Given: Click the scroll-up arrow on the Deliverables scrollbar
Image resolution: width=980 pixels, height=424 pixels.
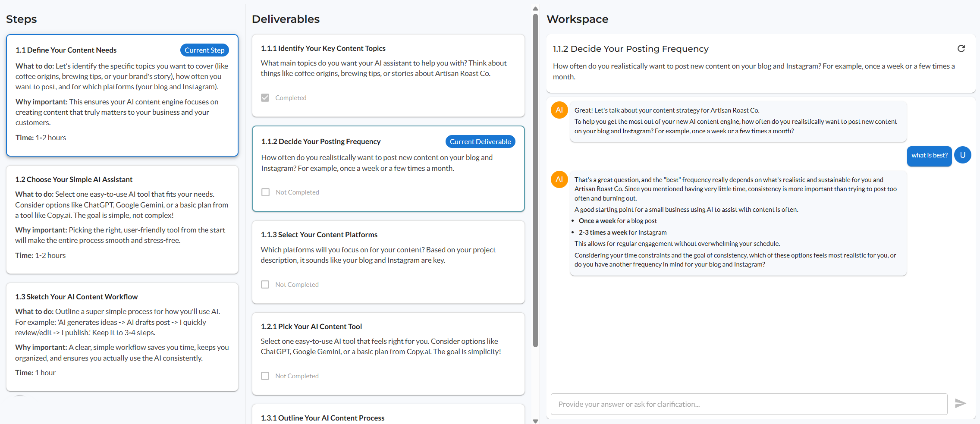Looking at the screenshot, I should coord(535,8).
